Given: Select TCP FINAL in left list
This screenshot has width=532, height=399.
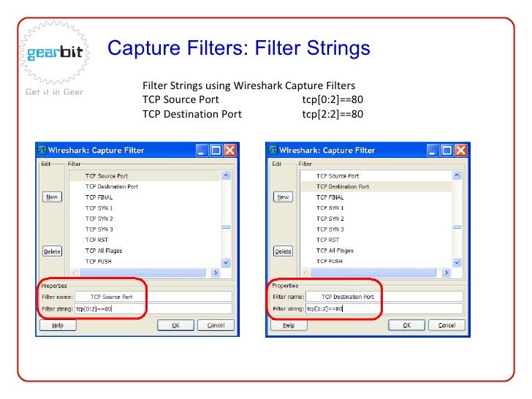Looking at the screenshot, I should pyautogui.click(x=145, y=197).
